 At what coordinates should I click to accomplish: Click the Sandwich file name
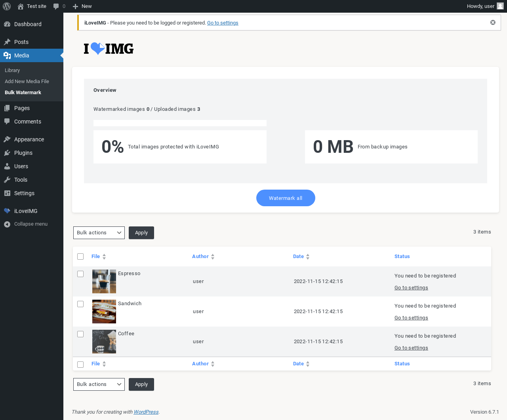130,304
